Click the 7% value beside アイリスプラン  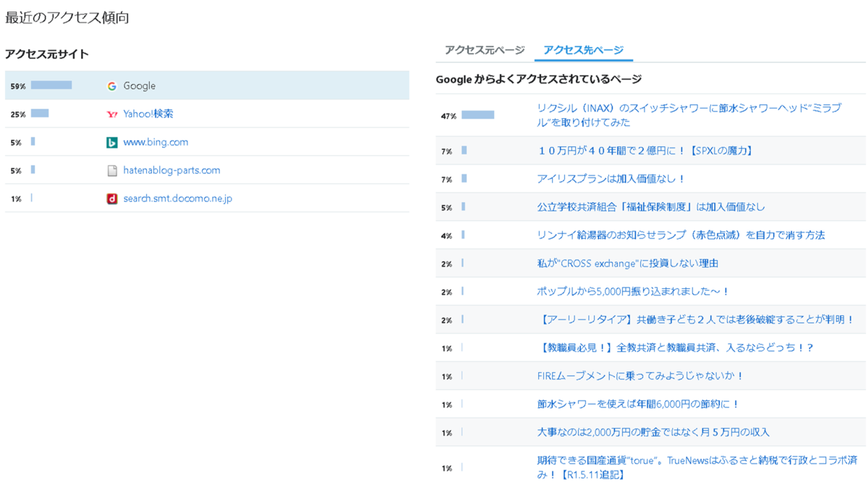pos(446,180)
